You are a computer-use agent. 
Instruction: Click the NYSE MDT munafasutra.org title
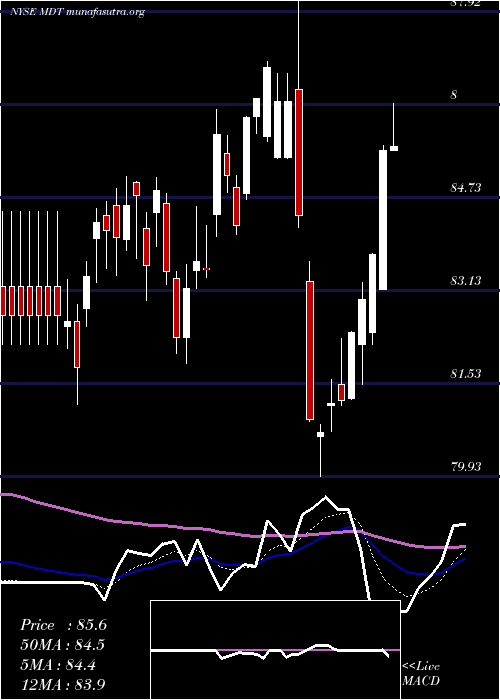(x=77, y=12)
